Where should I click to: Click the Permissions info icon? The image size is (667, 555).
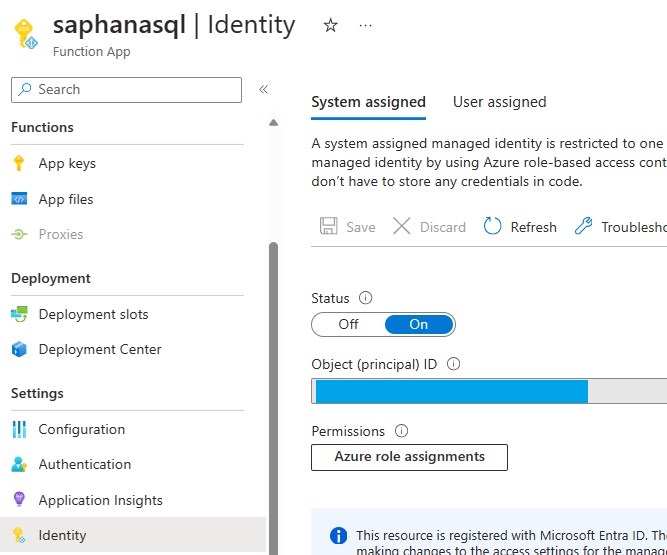click(401, 431)
